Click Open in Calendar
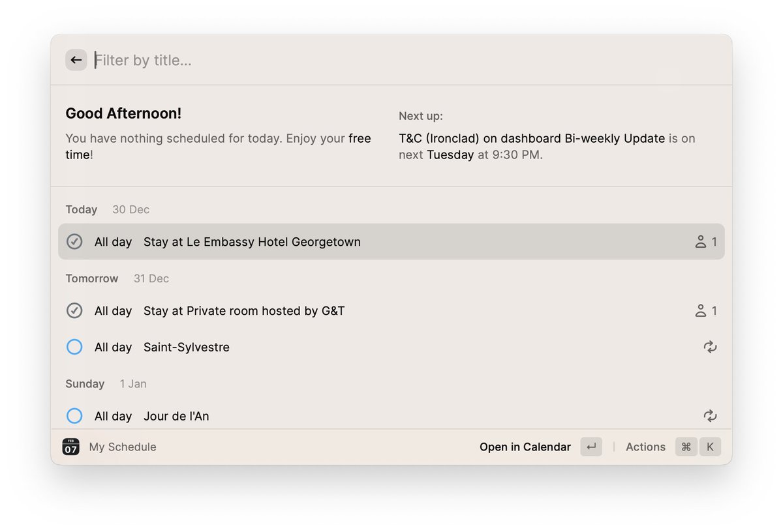Image resolution: width=783 pixels, height=532 pixels. pyautogui.click(x=525, y=447)
